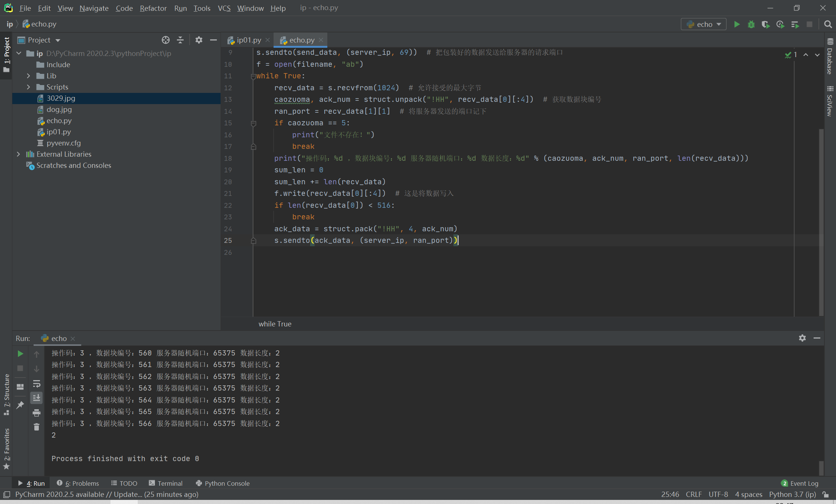Viewport: 836px width, 504px height.
Task: Click the editor vertical scrollbar
Action: 821,222
